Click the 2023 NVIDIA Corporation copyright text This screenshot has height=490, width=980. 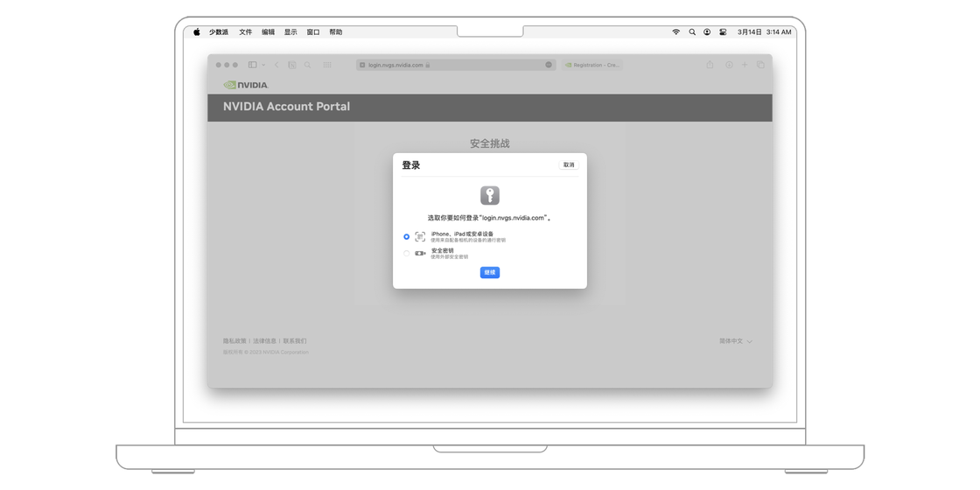click(266, 353)
